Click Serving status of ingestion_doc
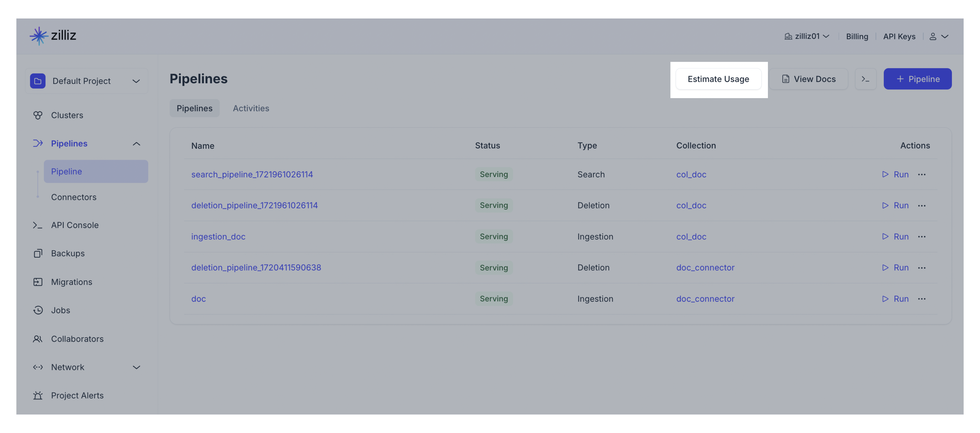Viewport: 980px width, 433px height. pos(493,237)
